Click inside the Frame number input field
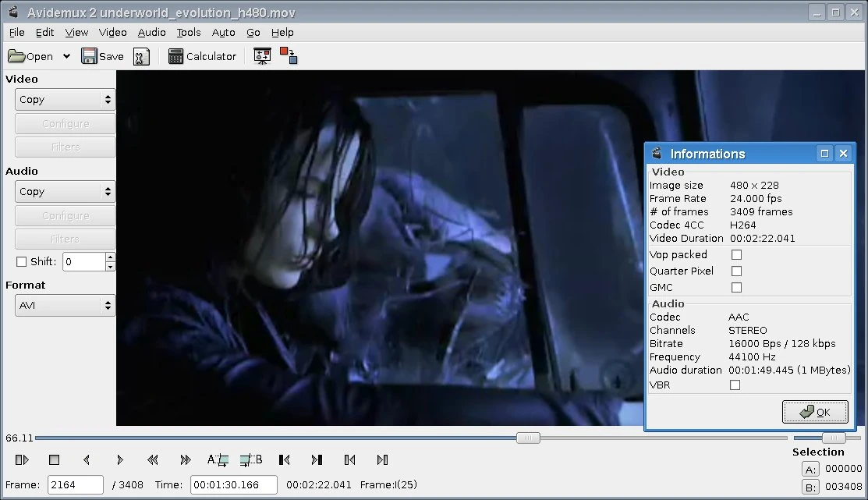Screen dimensions: 868x500 coord(75,484)
